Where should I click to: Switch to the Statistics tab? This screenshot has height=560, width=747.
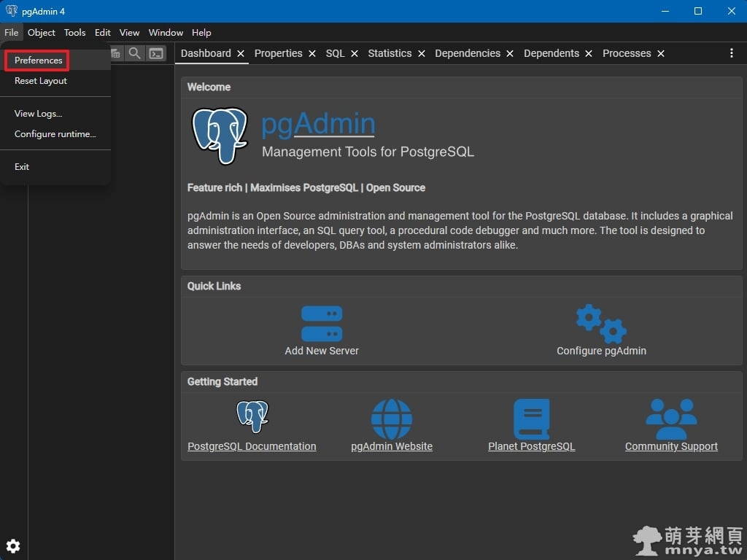point(390,53)
